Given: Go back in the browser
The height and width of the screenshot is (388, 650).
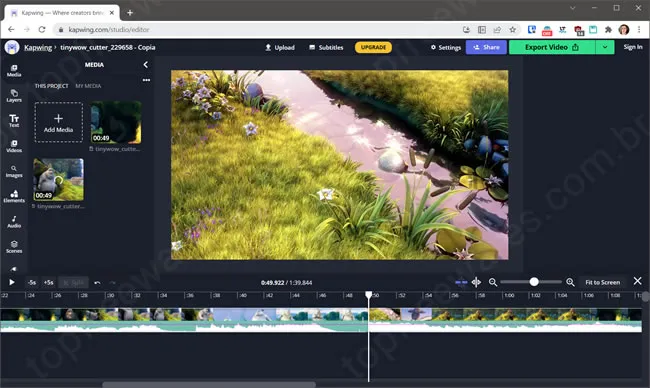Looking at the screenshot, I should coord(11,29).
